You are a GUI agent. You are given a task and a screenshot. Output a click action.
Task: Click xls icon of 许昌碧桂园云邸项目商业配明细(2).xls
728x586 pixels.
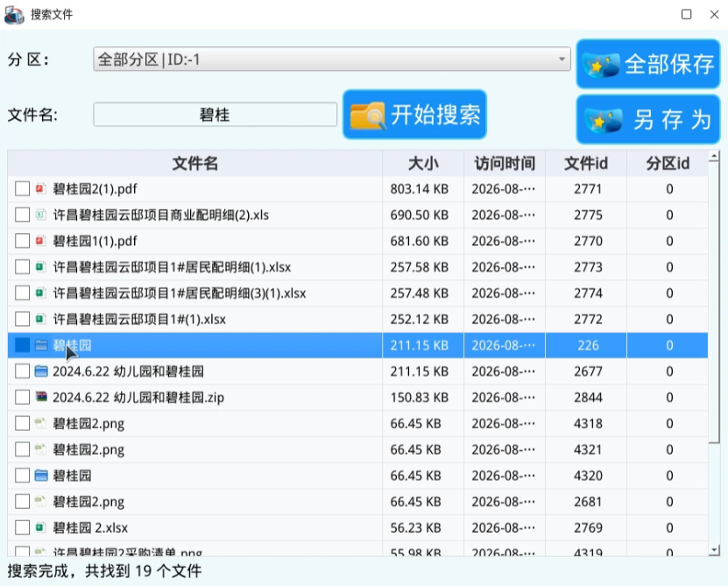(41, 215)
